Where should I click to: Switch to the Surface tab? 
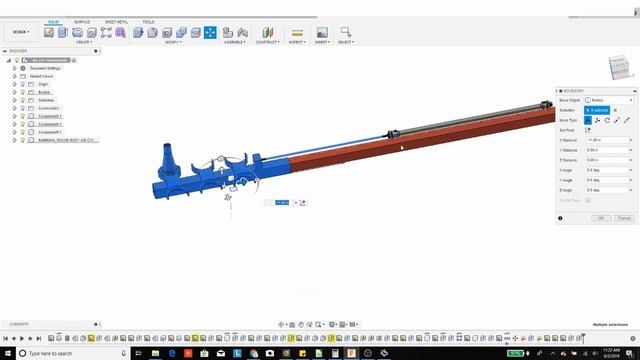[82, 22]
